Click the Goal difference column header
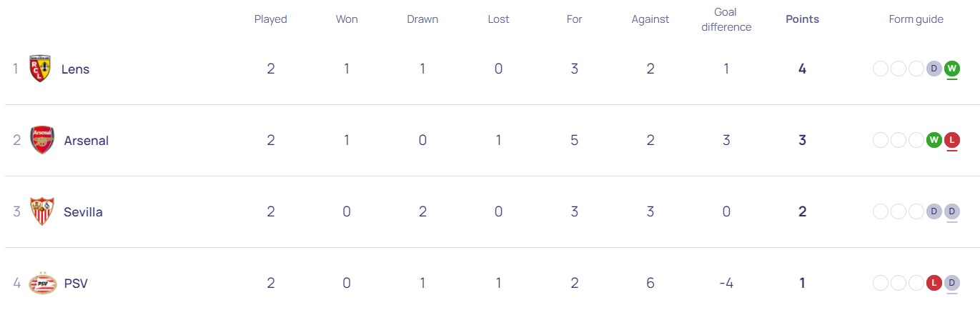The width and height of the screenshot is (980, 310). click(726, 19)
